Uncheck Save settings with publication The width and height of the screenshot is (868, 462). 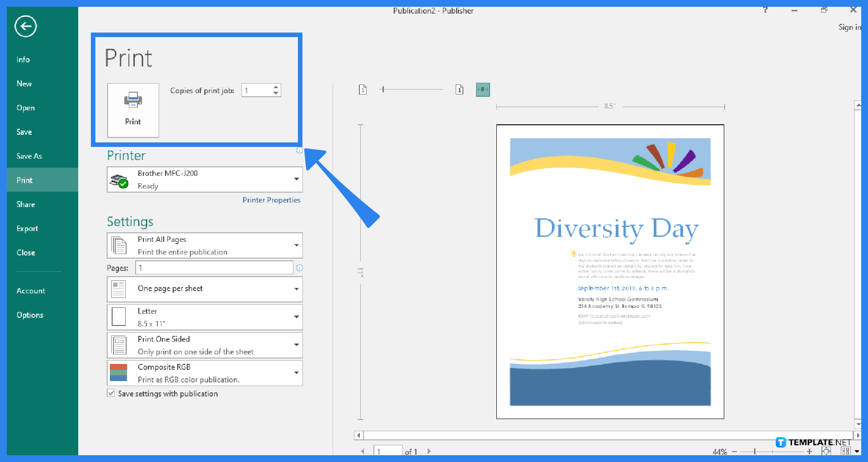pos(111,393)
